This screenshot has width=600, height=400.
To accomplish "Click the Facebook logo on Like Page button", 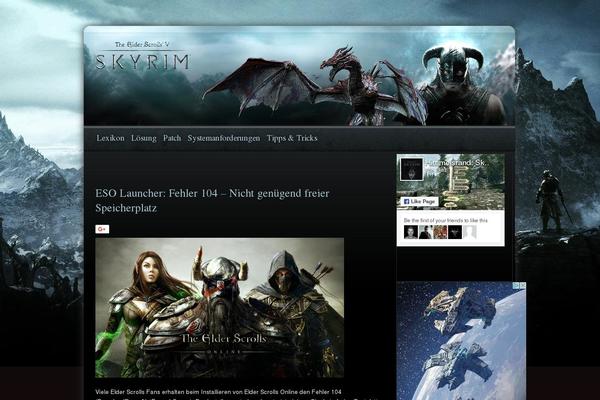I will (x=406, y=201).
